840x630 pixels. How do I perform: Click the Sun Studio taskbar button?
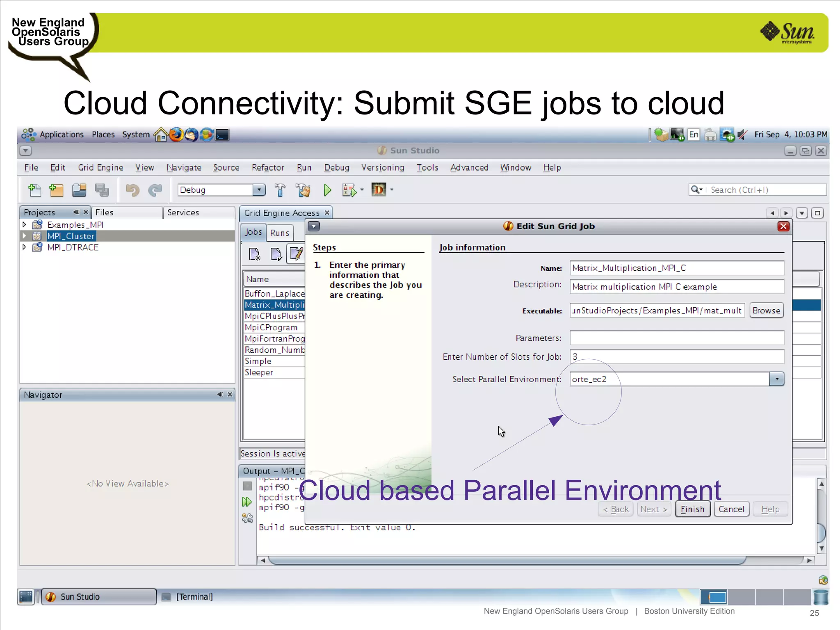tap(99, 597)
